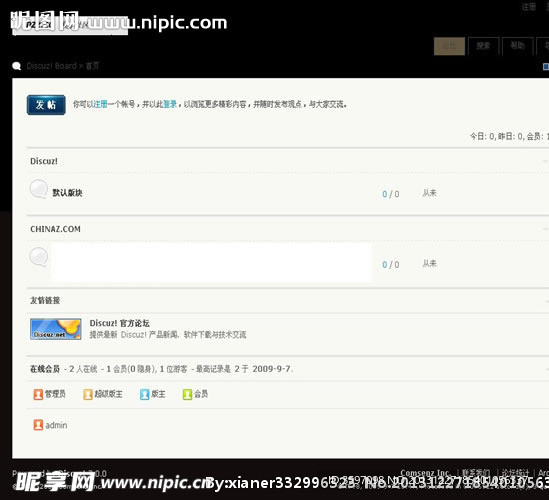Click the Discuz.net logo thumbnail

[56, 329]
